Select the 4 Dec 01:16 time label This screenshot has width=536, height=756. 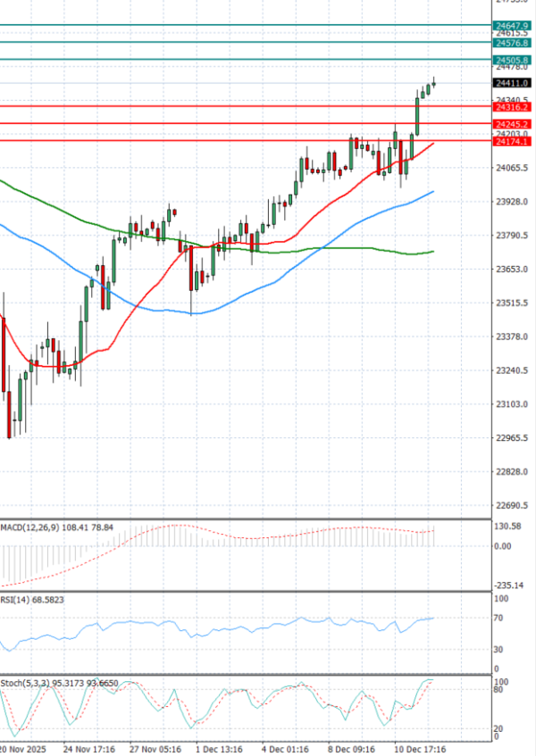pos(287,749)
